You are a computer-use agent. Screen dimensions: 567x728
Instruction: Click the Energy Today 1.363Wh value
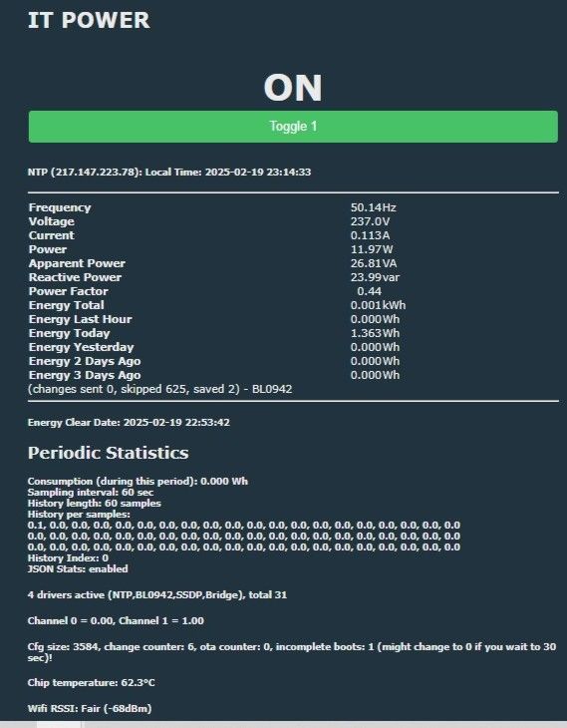[375, 333]
